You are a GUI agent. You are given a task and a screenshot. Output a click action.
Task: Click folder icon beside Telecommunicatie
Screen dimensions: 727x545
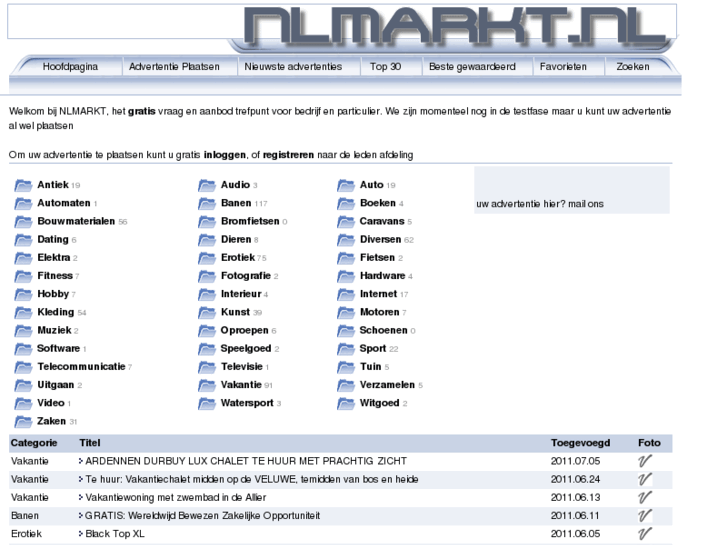(23, 367)
